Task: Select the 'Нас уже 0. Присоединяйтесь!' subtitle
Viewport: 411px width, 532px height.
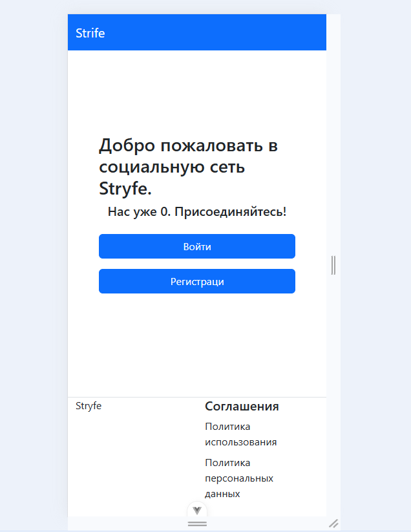Action: [197, 212]
